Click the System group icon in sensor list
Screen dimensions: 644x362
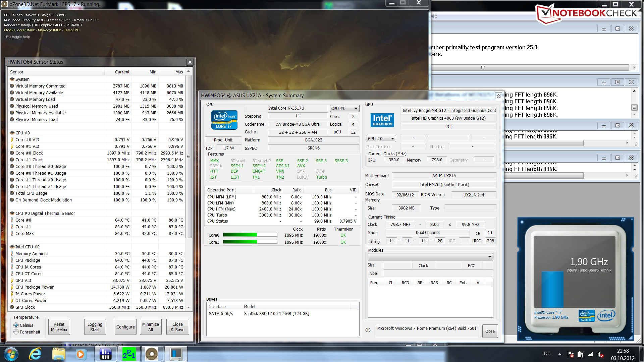click(12, 79)
